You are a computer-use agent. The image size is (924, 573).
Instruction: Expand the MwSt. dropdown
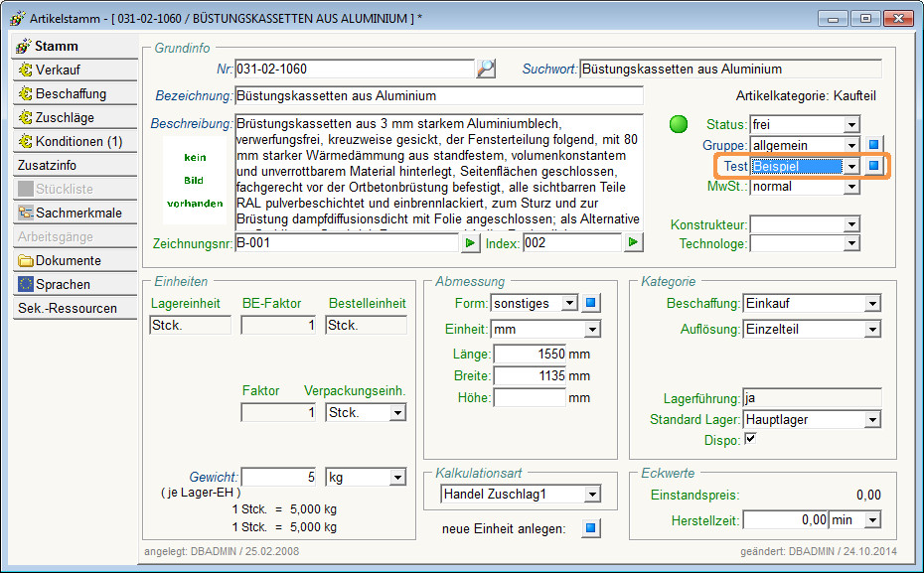pos(851,188)
